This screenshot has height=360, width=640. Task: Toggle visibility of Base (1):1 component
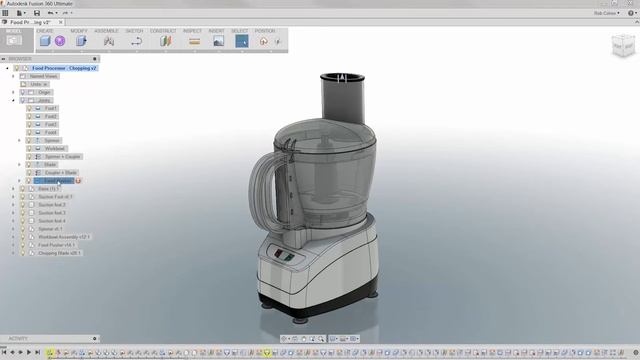pyautogui.click(x=22, y=189)
